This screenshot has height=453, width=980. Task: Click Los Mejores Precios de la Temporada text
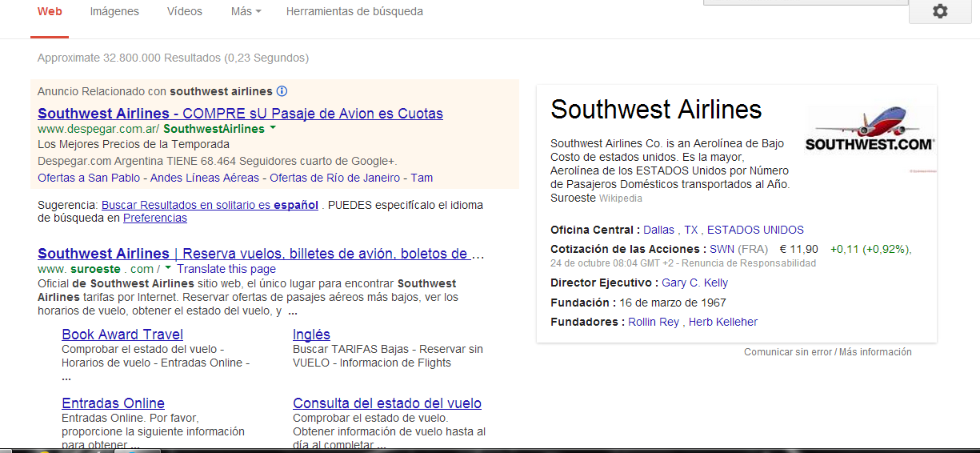134,144
